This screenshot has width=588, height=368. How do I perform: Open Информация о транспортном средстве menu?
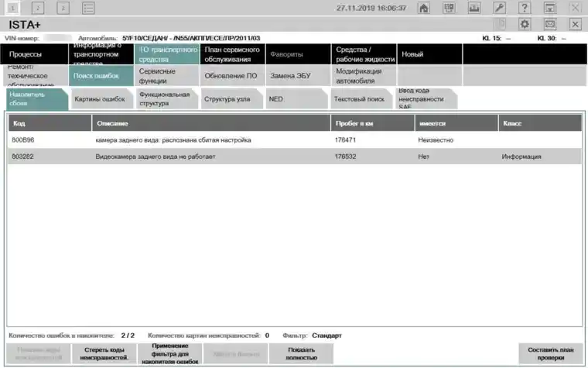coord(101,54)
